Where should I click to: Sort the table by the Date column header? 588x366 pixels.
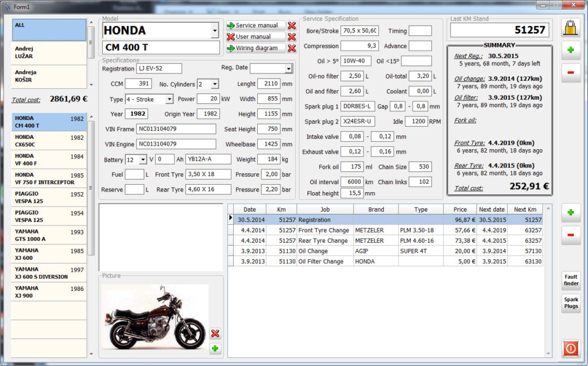tap(250, 209)
